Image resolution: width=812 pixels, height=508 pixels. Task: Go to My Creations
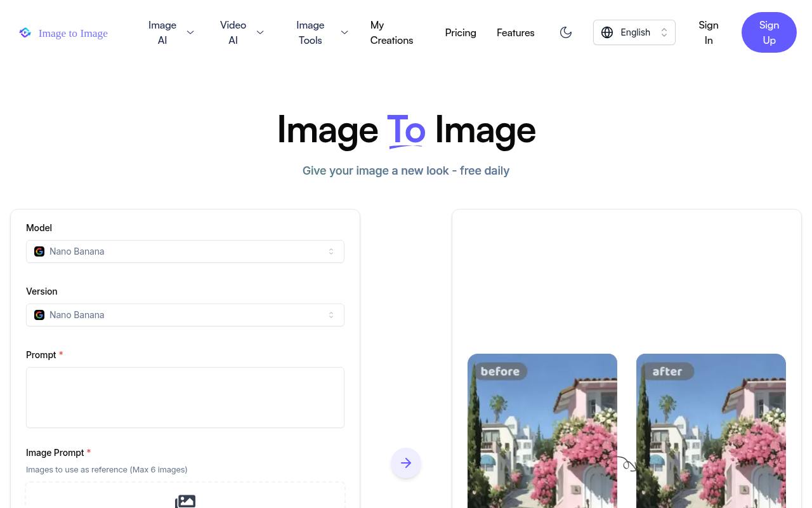391,32
